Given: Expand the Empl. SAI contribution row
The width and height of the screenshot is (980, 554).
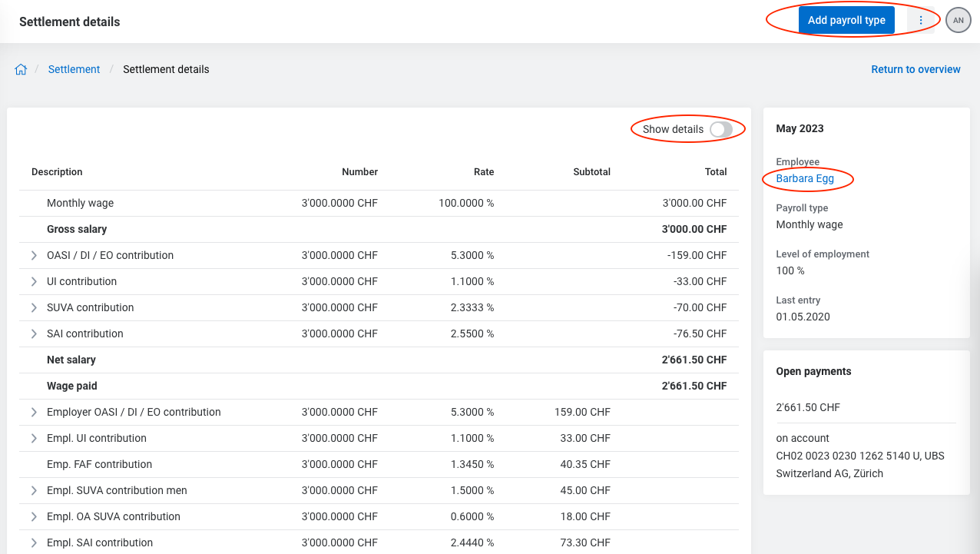Looking at the screenshot, I should point(34,542).
